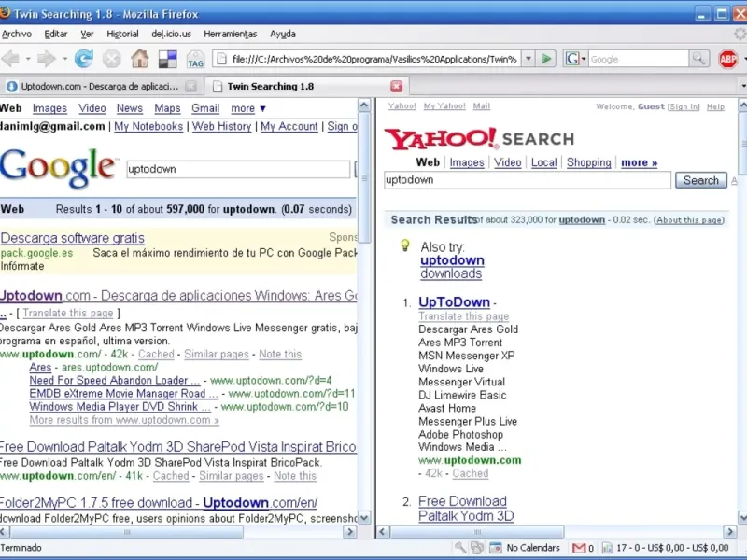747x560 pixels.
Task: Open the del.icio.us menu
Action: [x=171, y=34]
